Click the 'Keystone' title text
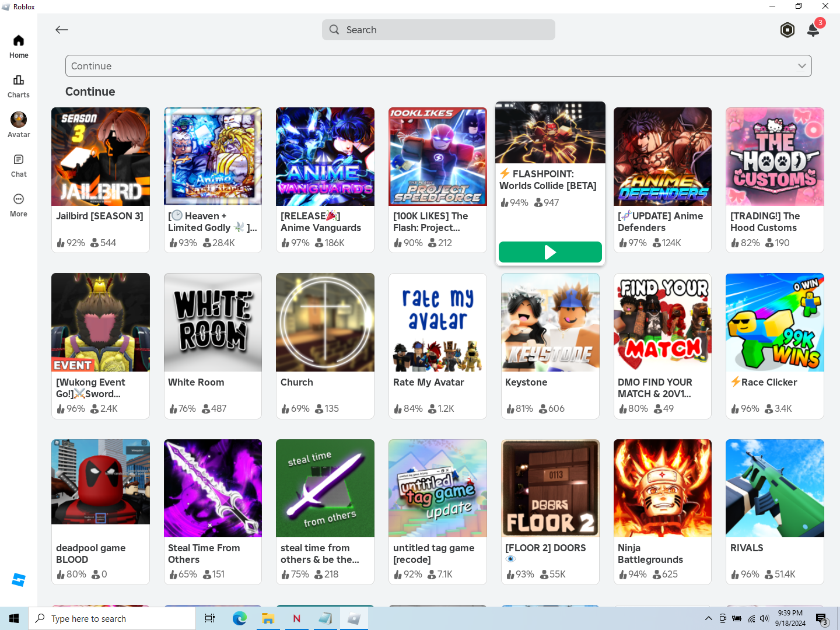The width and height of the screenshot is (840, 630). (526, 382)
